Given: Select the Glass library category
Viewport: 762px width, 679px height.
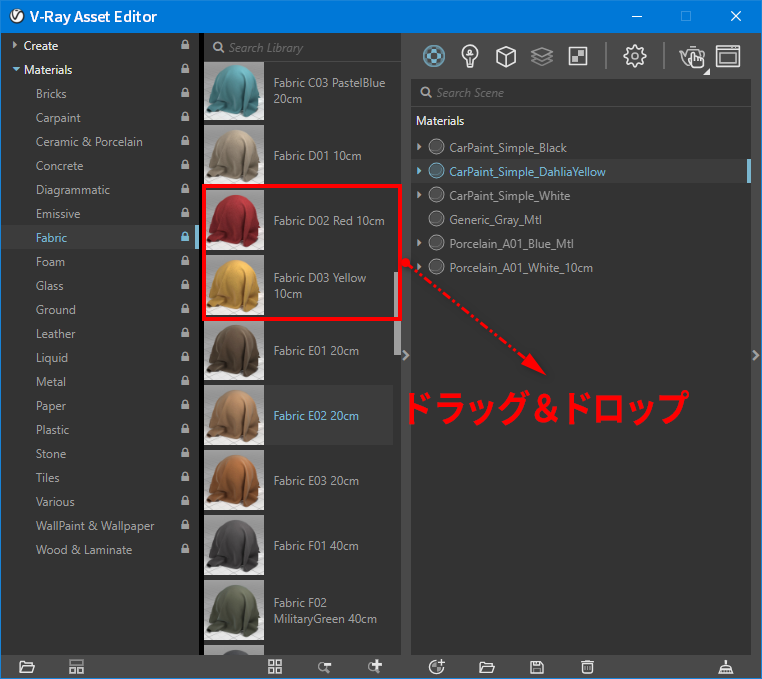Looking at the screenshot, I should 50,286.
